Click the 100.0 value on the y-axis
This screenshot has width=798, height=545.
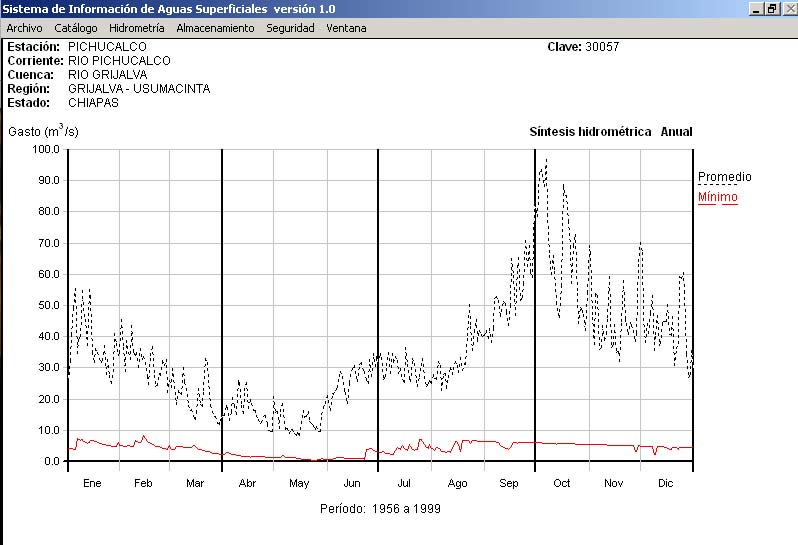(46, 149)
